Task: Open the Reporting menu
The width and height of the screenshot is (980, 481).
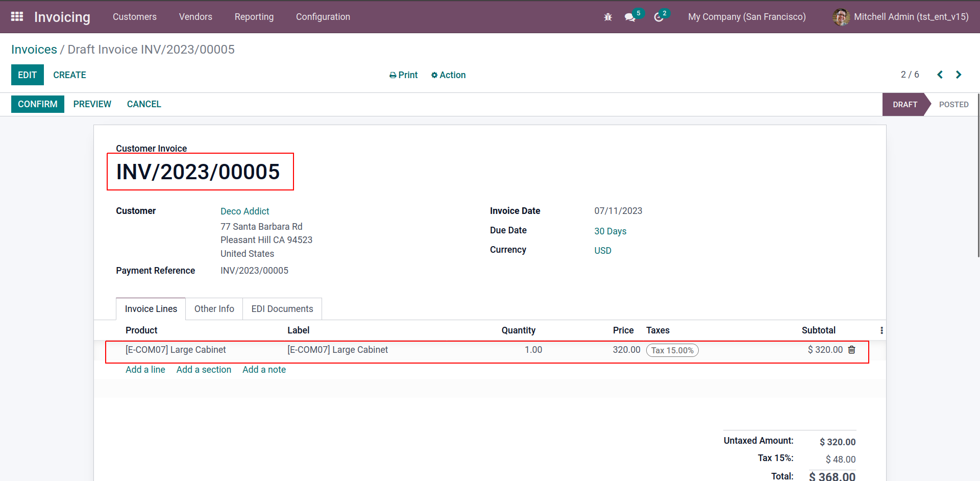Action: [254, 17]
